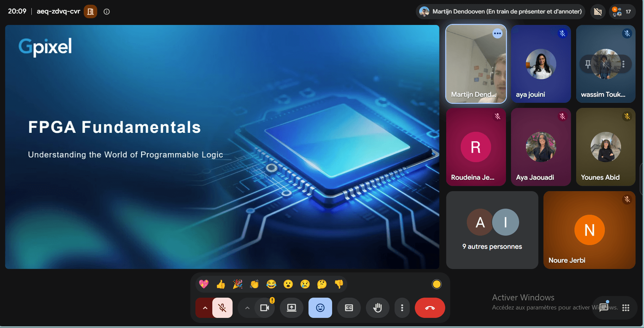Select Aya Jaouadi's participant tile

[x=541, y=147]
